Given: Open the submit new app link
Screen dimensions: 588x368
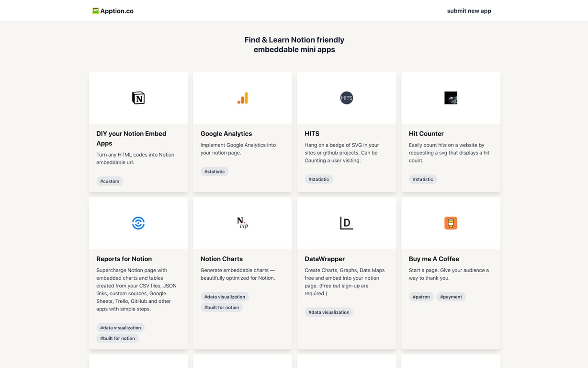Looking at the screenshot, I should coord(469,11).
